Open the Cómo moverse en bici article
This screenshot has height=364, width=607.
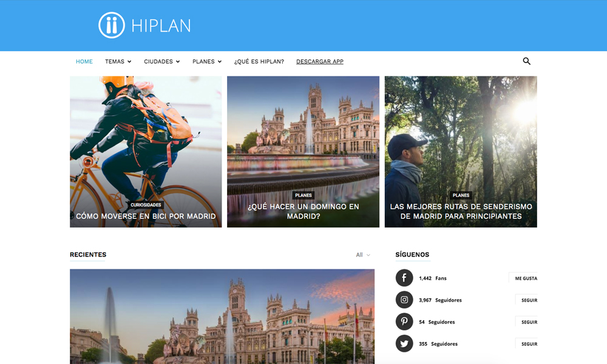click(x=146, y=216)
